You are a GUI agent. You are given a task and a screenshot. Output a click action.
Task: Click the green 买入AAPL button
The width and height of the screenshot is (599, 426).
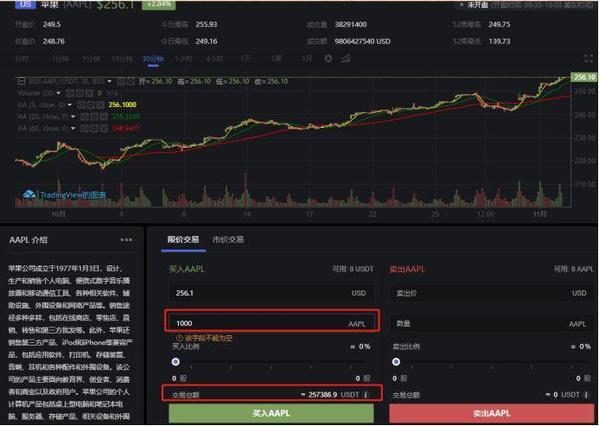click(271, 413)
